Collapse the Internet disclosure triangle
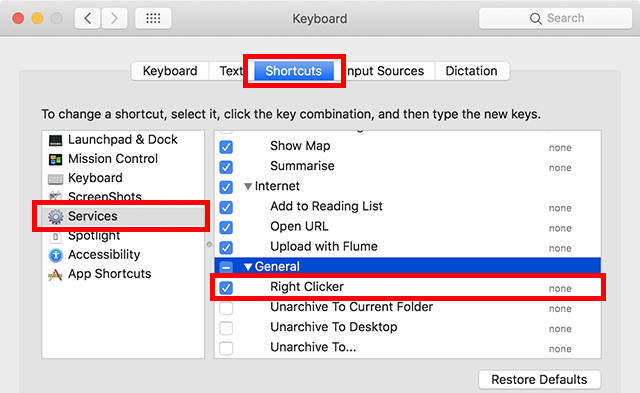 (x=248, y=187)
